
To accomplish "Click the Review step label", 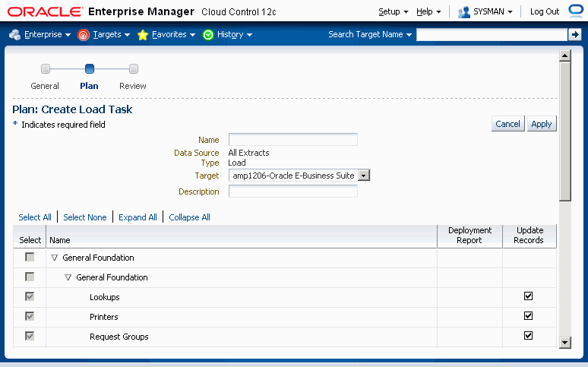I will click(x=133, y=86).
